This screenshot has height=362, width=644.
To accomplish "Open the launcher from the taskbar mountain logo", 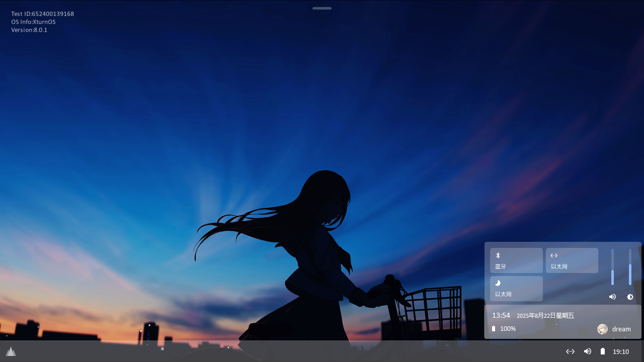I will point(11,351).
